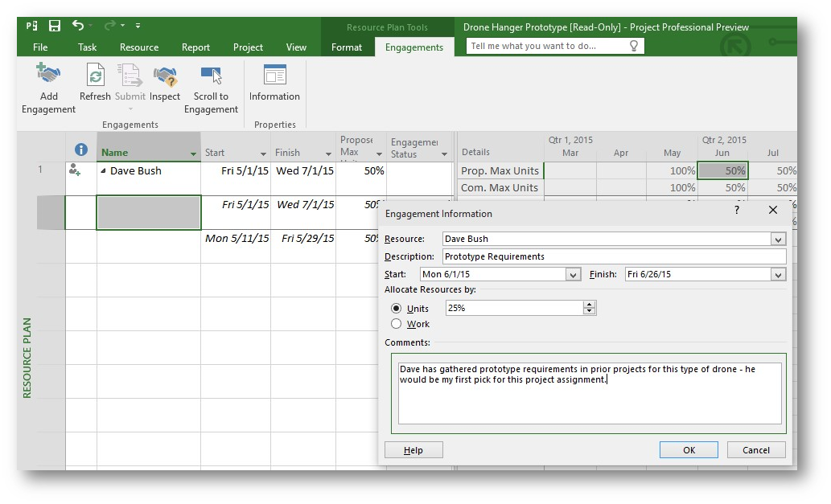Viewport: 831px width, 504px height.
Task: Click the dialog help question mark
Action: click(737, 210)
